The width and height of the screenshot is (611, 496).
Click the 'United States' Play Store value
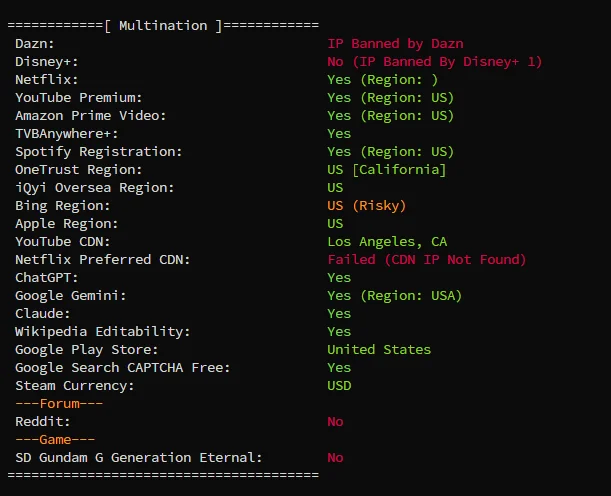click(379, 350)
